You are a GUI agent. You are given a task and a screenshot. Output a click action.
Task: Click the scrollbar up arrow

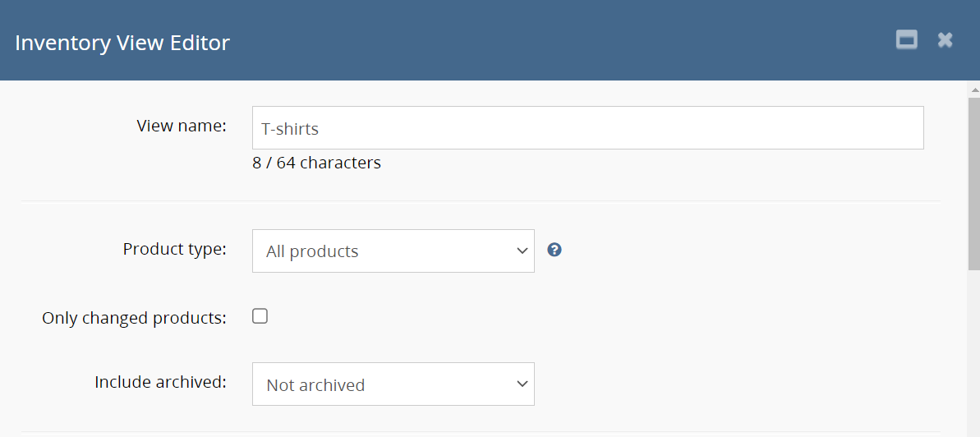[973, 89]
